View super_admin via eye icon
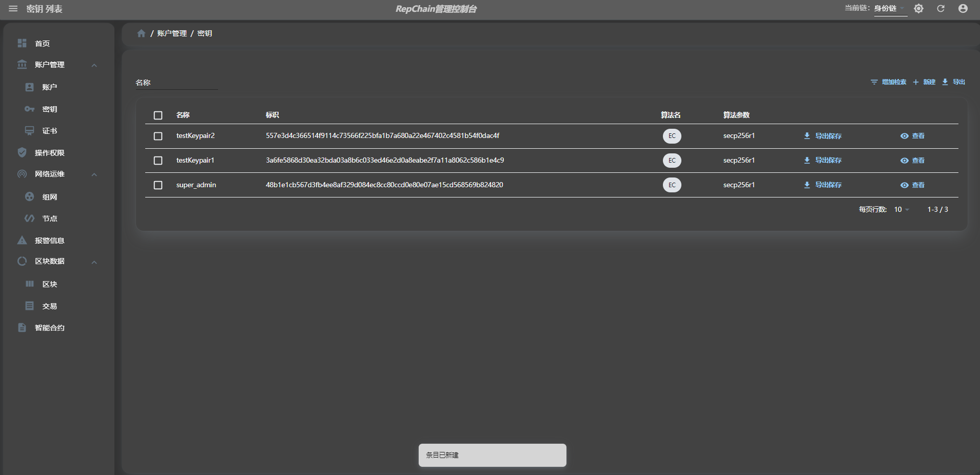980x475 pixels. click(x=905, y=185)
